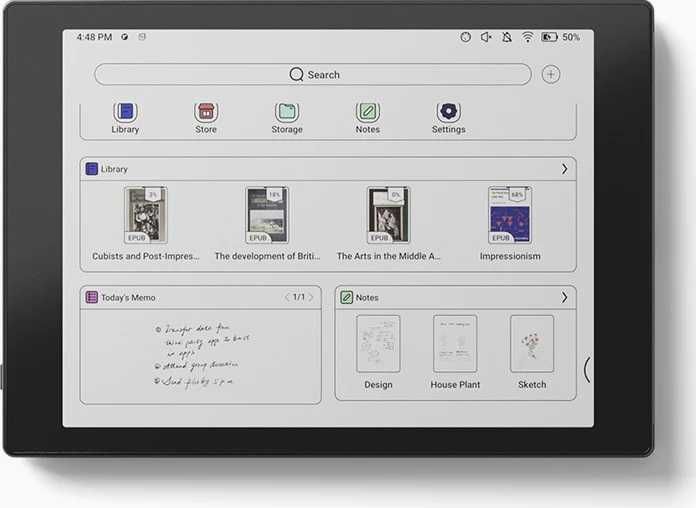The height and width of the screenshot is (508, 696).
Task: Open the Design note thumbnail
Action: [x=378, y=344]
